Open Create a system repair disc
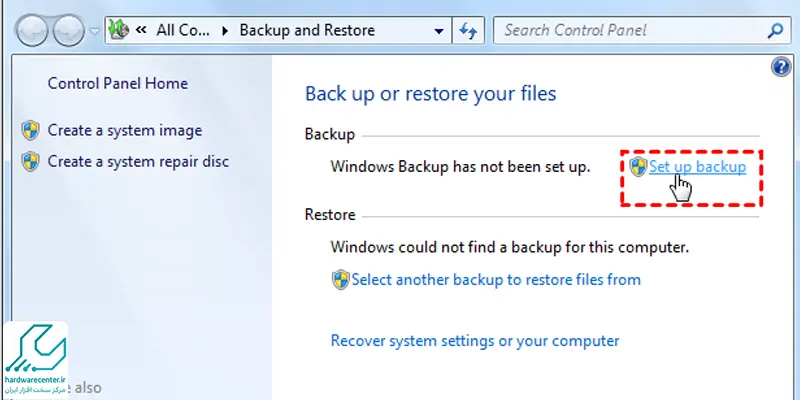 (138, 162)
